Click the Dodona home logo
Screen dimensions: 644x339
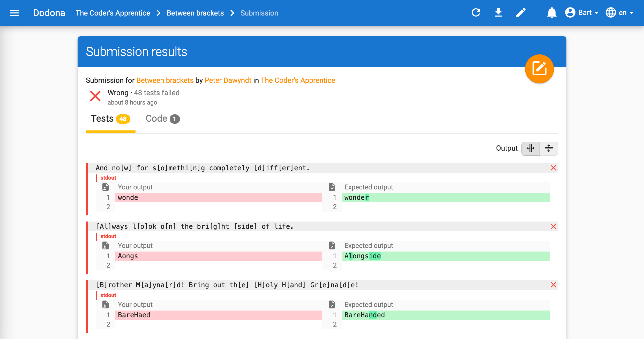49,13
